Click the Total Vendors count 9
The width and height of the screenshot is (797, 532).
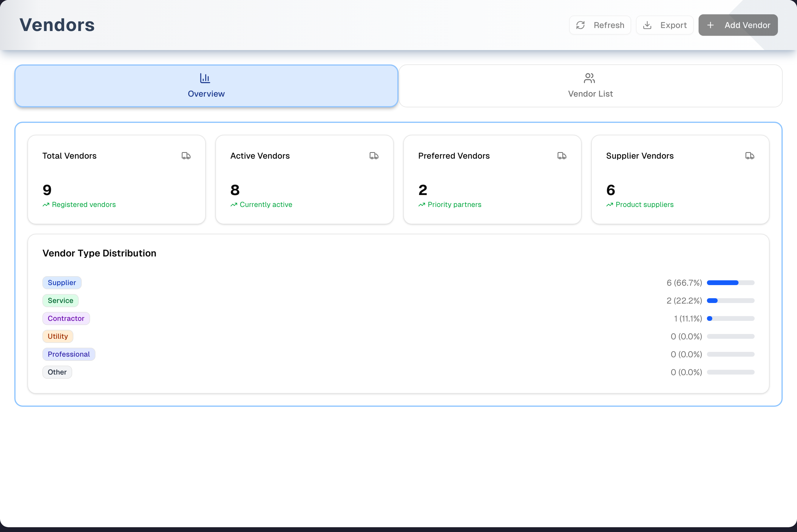47,190
